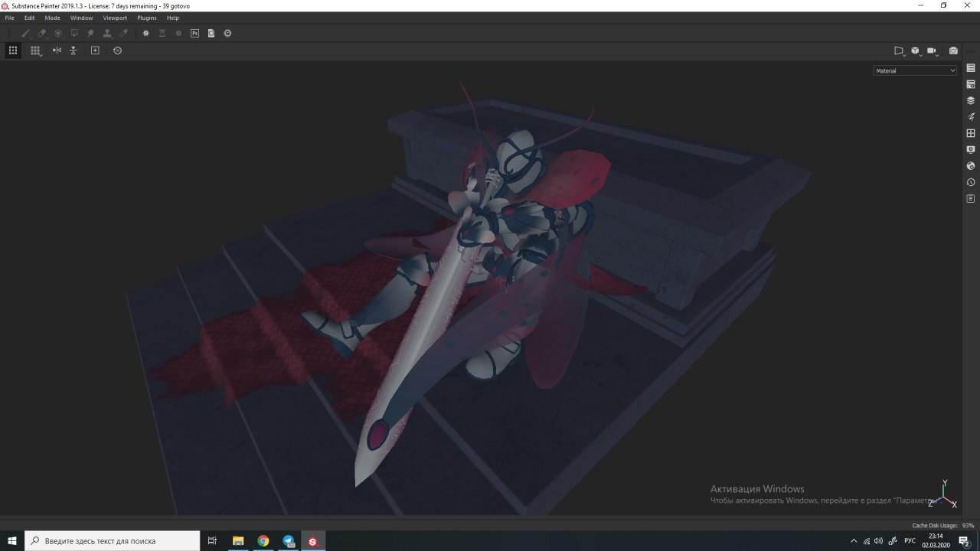
Task: Open the Texture Set Settings panel
Action: (x=971, y=84)
